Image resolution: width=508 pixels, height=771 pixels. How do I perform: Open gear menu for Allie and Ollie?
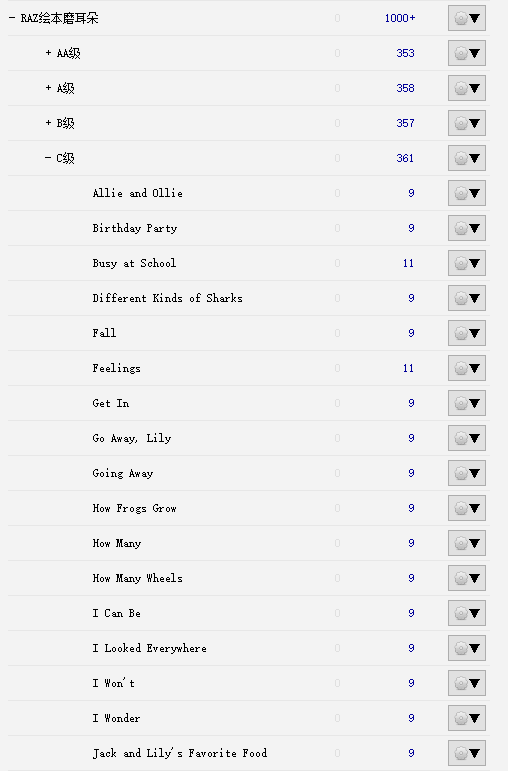467,193
